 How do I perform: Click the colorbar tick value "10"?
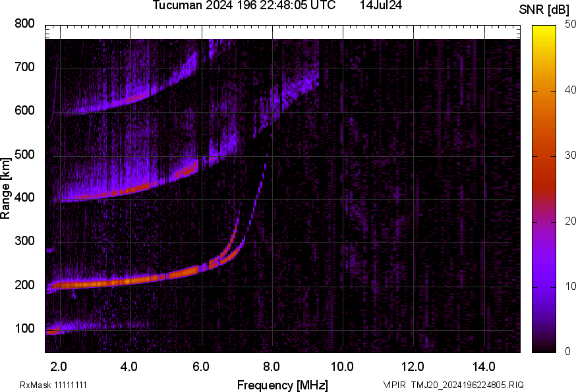coord(571,287)
